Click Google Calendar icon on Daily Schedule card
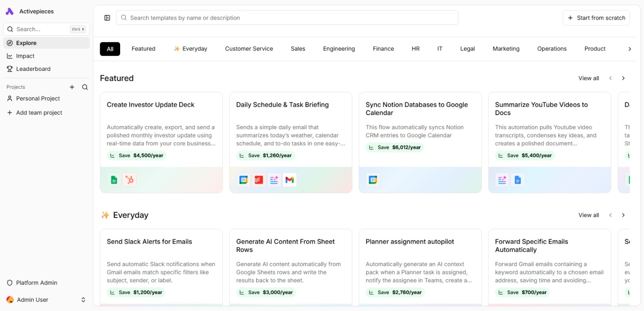 point(243,180)
